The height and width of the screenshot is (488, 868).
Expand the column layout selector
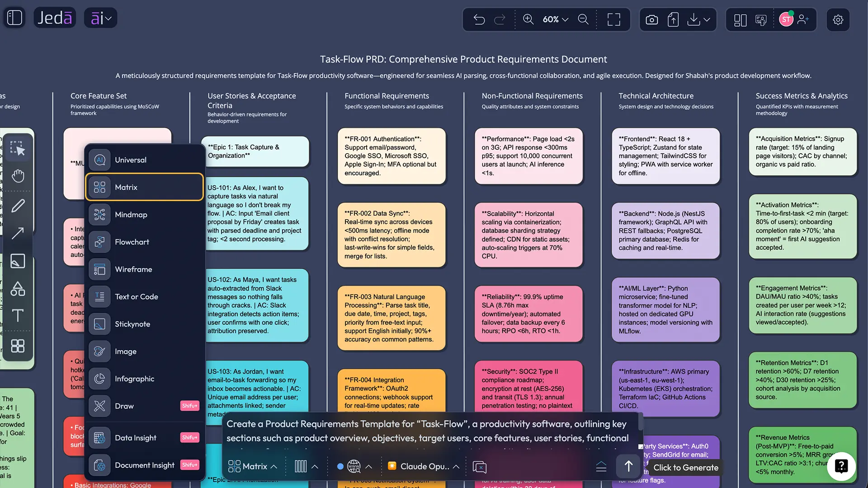click(x=306, y=466)
